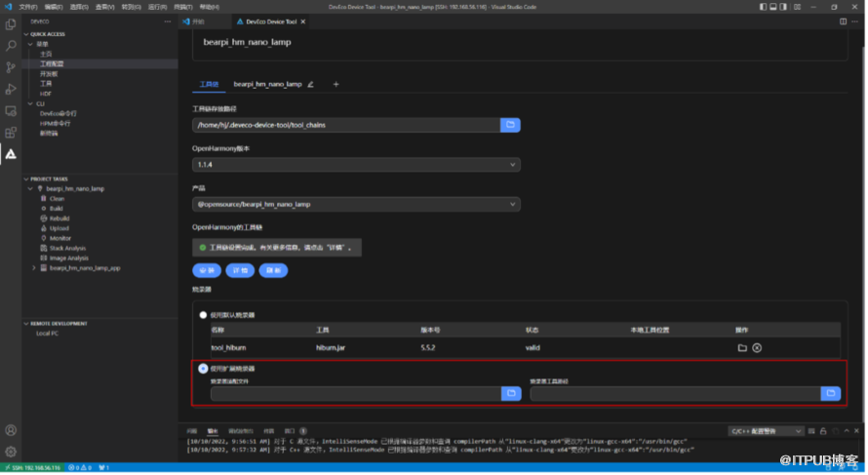
Task: Switch to the Output panel tab
Action: [x=213, y=432]
